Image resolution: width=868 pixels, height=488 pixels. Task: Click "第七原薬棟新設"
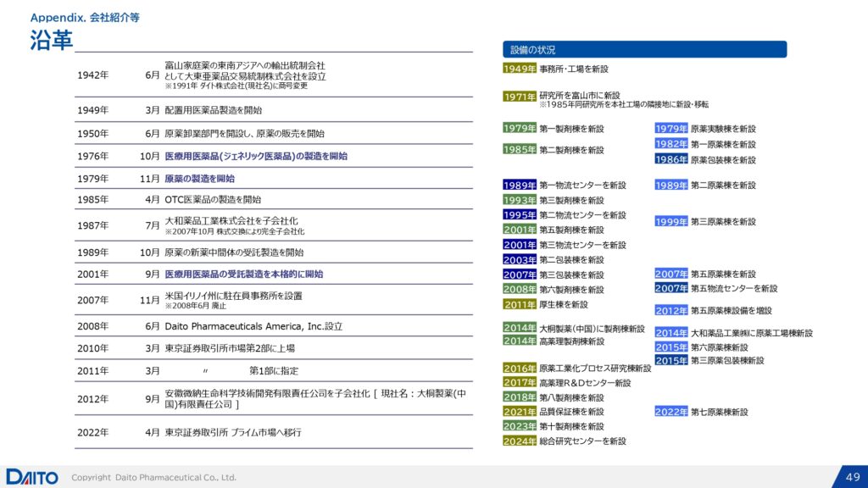[x=719, y=413]
